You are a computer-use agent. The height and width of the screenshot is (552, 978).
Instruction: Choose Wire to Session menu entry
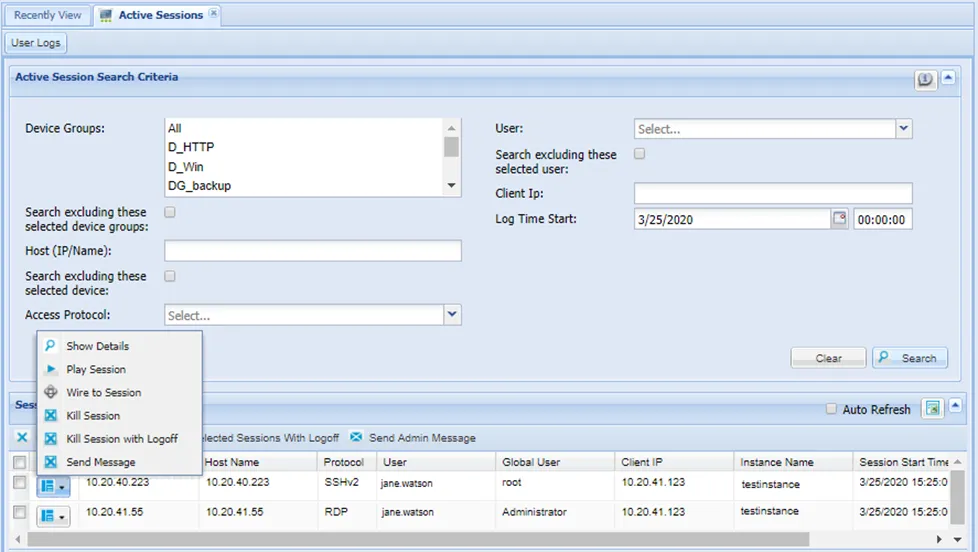pos(120,392)
